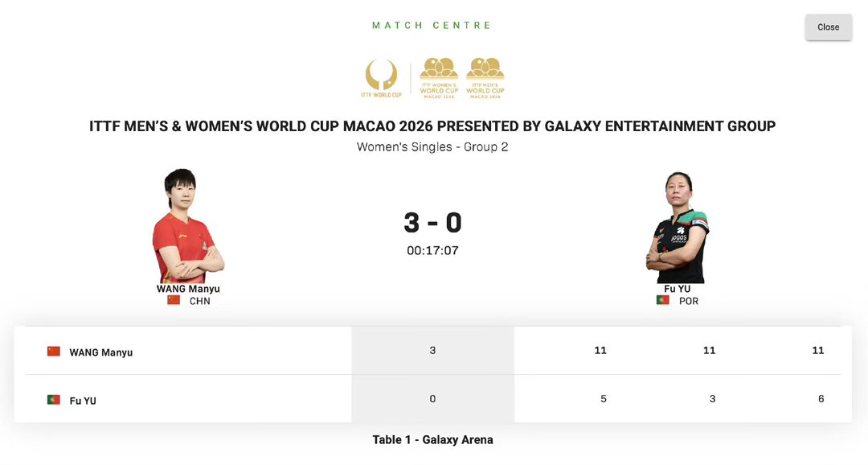Click the Portugal flag under Fu YU

661,300
